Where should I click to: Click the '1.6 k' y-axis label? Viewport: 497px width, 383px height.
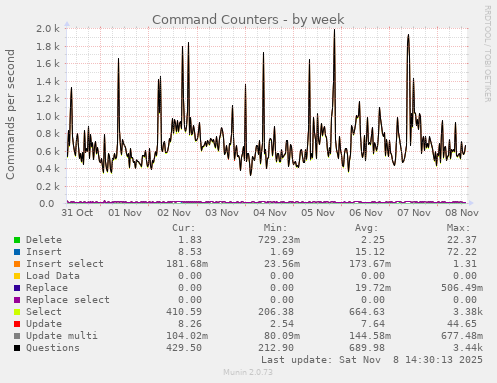point(48,64)
